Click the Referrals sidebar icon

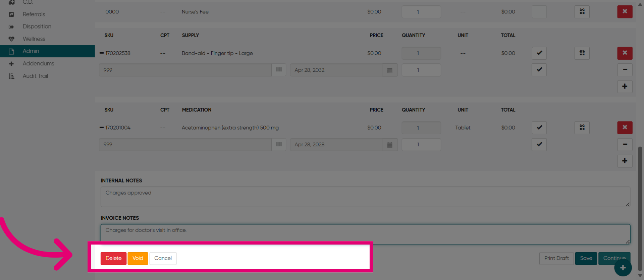(11, 14)
